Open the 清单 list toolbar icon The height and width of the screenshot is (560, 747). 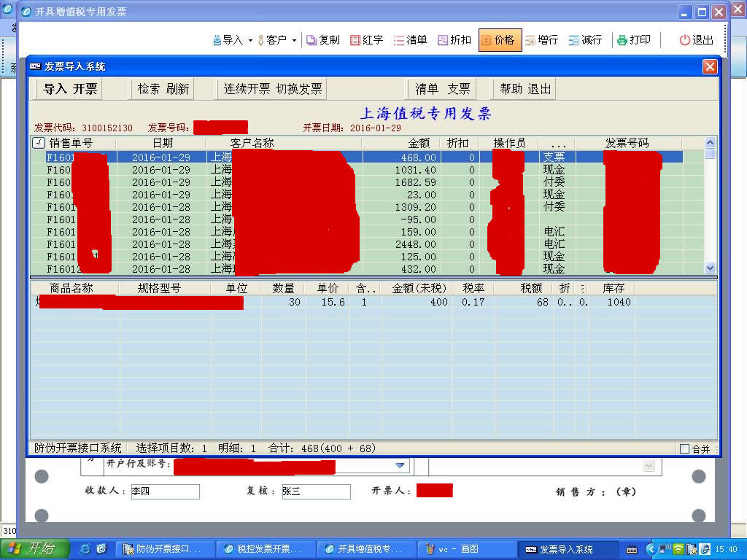click(x=410, y=40)
